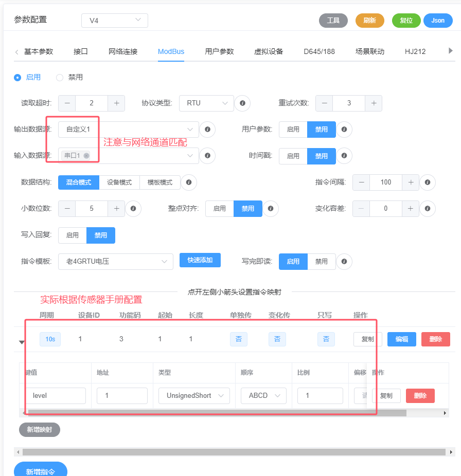
Task: Show info icon for 变化容差
Action: [427, 209]
